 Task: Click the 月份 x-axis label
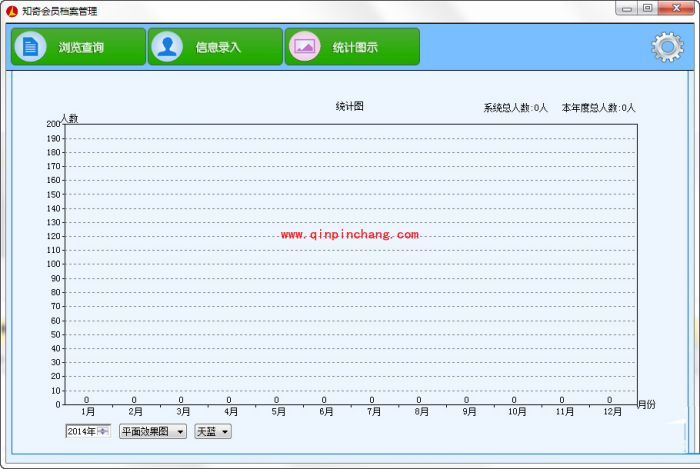[646, 404]
